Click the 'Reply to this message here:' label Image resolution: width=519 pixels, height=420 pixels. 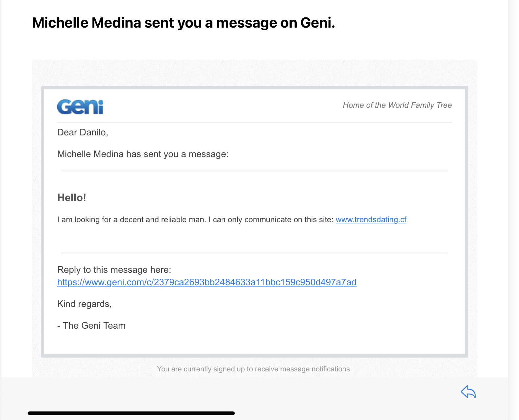tap(114, 270)
